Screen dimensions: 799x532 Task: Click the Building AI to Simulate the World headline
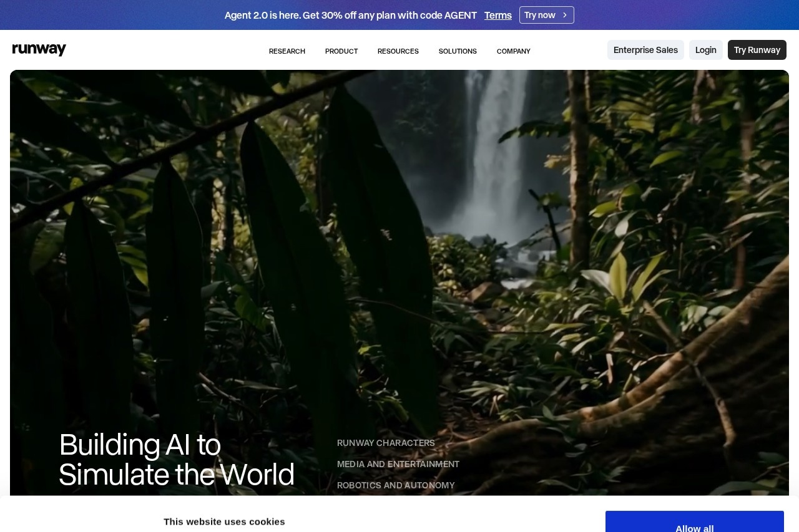pyautogui.click(x=177, y=460)
